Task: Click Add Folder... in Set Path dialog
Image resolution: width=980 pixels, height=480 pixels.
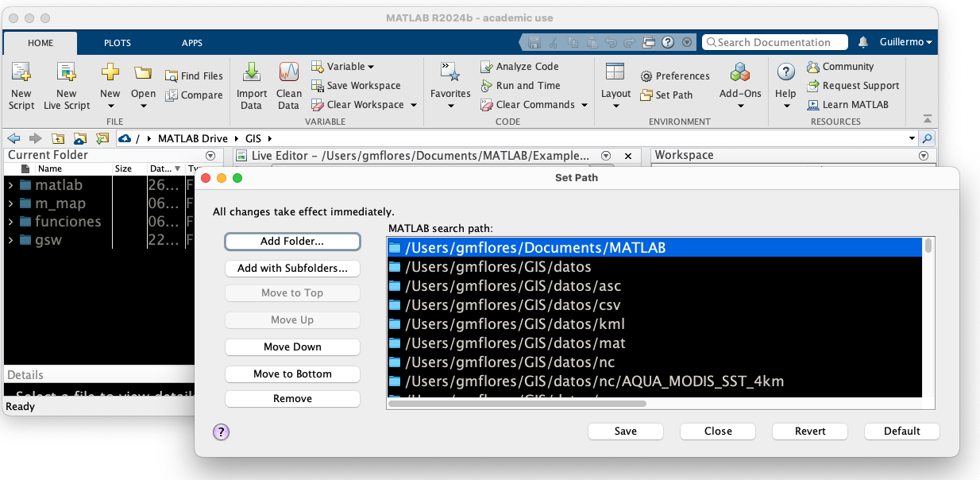Action: click(292, 241)
